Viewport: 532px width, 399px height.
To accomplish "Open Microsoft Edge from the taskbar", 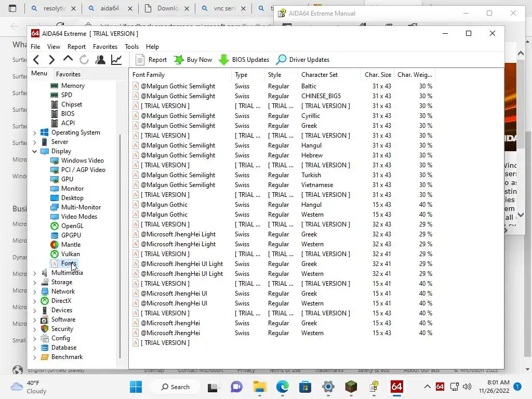I will point(282,387).
